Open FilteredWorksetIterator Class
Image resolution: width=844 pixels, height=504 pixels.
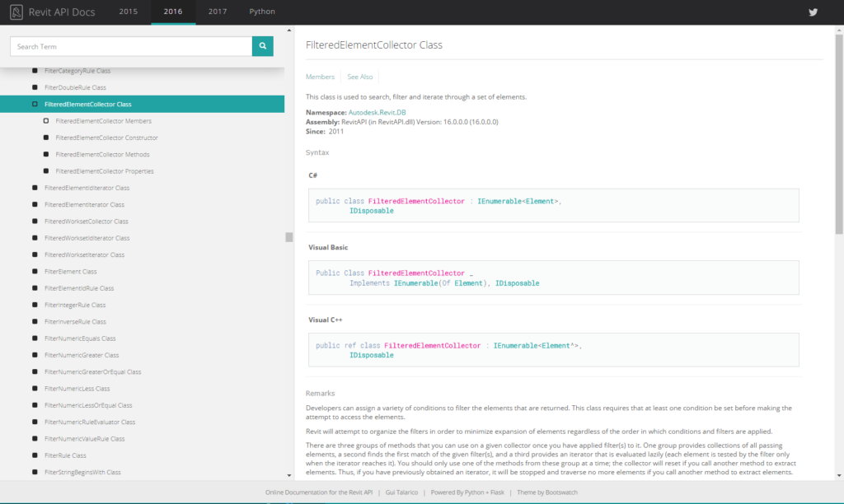click(85, 254)
